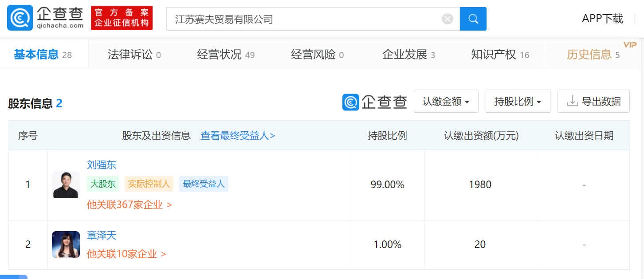
Task: Click the 导出数据 button
Action: tap(593, 101)
